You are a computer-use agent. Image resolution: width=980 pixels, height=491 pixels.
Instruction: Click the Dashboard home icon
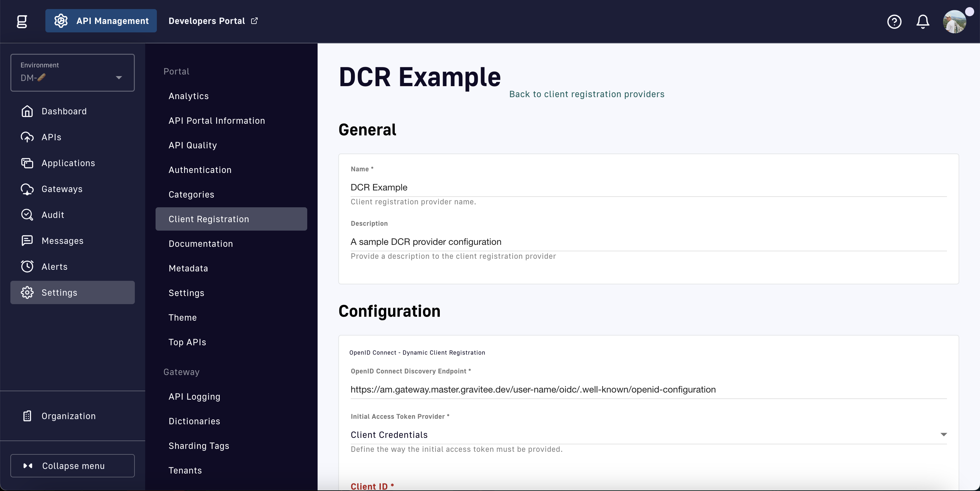tap(27, 111)
